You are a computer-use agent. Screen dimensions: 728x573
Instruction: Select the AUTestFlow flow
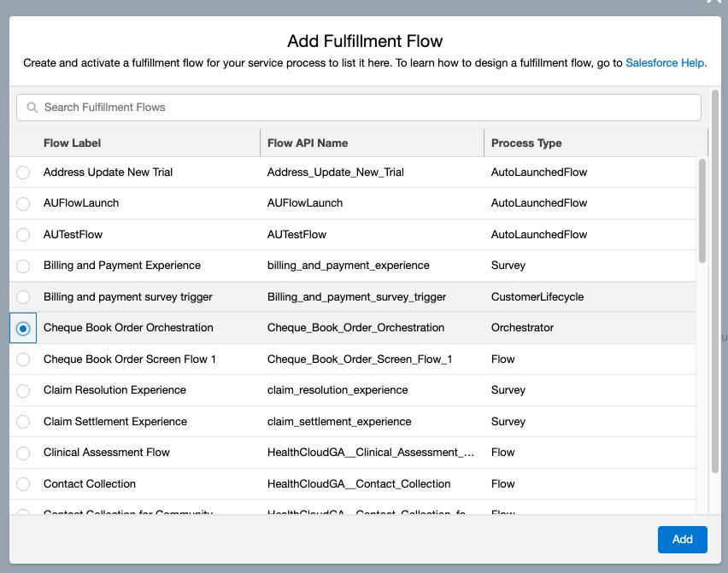23,234
